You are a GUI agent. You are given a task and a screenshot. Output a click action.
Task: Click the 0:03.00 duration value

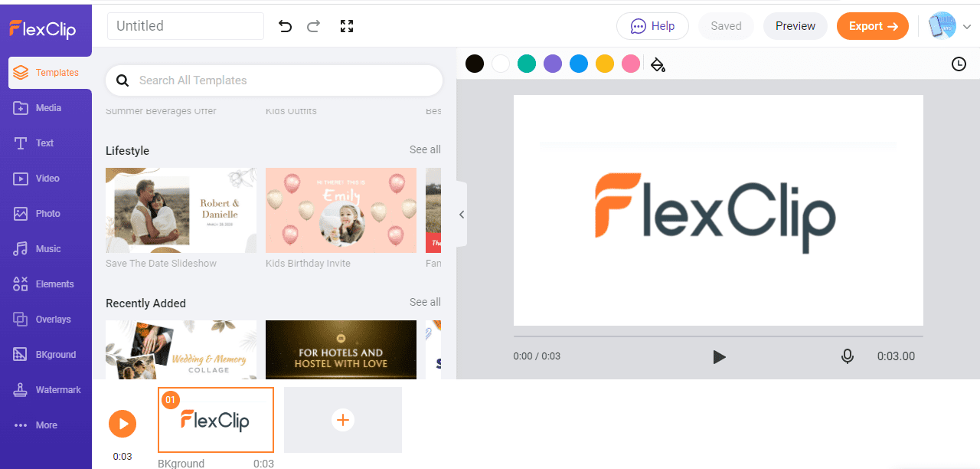[x=896, y=356]
